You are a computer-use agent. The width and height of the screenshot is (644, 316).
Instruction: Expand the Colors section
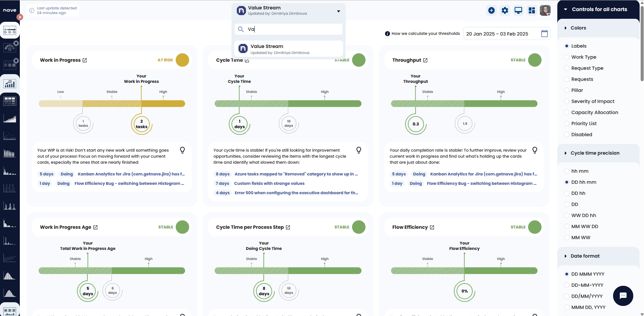point(565,28)
